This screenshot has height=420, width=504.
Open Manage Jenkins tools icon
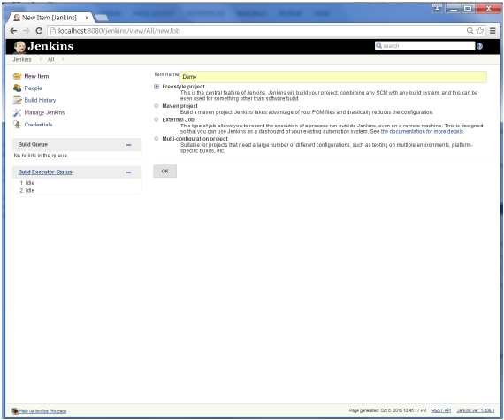point(17,112)
